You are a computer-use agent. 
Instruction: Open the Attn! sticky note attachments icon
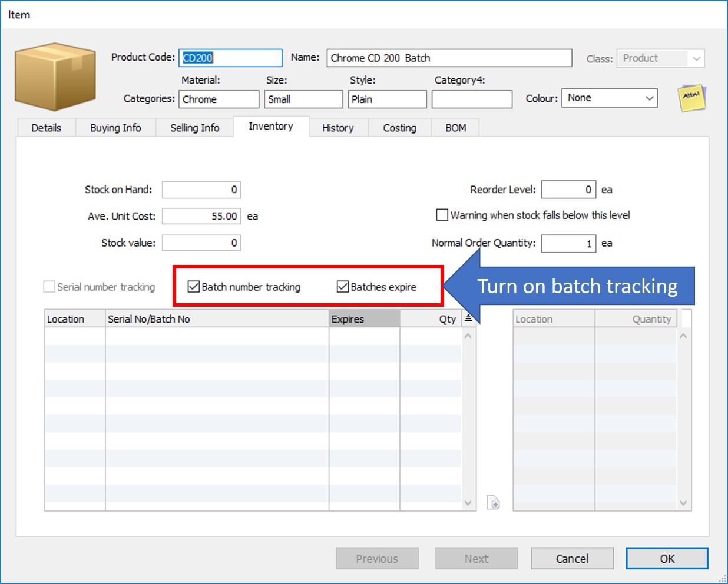coord(691,98)
